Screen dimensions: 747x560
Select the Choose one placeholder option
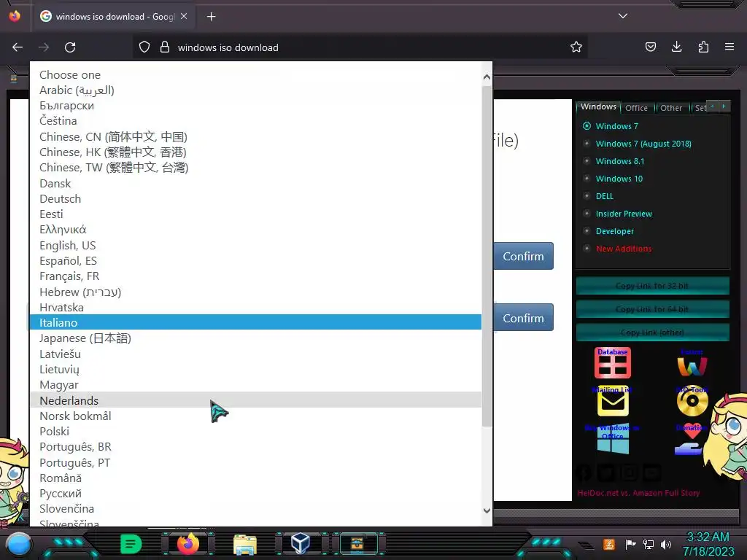point(255,75)
